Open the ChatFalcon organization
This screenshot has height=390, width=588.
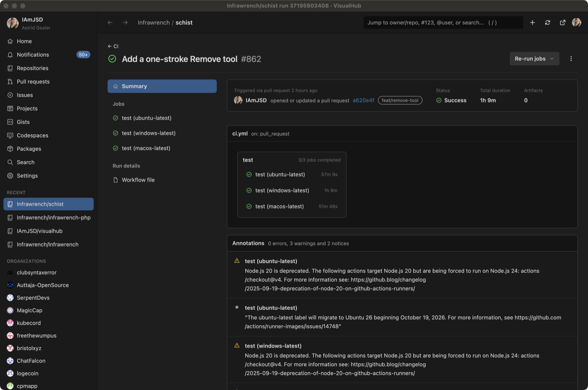point(49,361)
